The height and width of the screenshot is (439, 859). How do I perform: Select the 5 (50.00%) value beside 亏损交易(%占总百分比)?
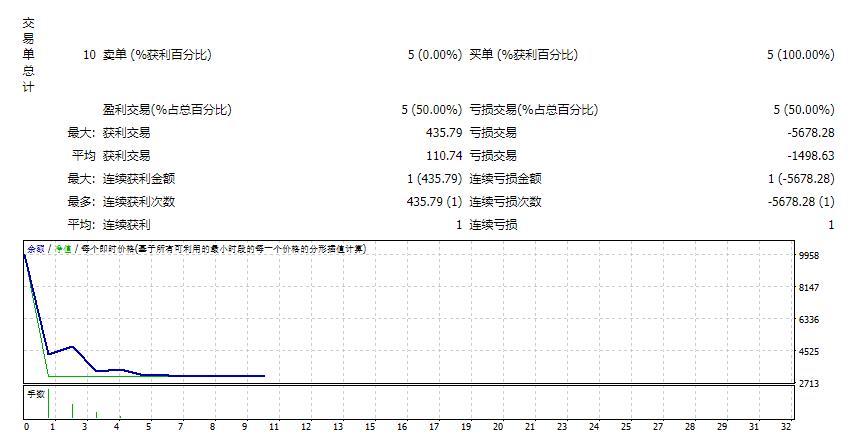(x=804, y=110)
